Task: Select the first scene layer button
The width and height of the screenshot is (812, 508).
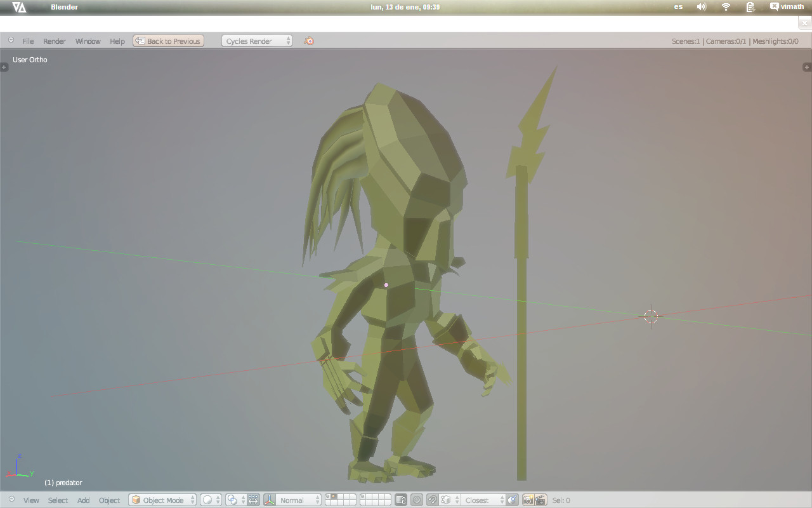Action: tap(327, 497)
